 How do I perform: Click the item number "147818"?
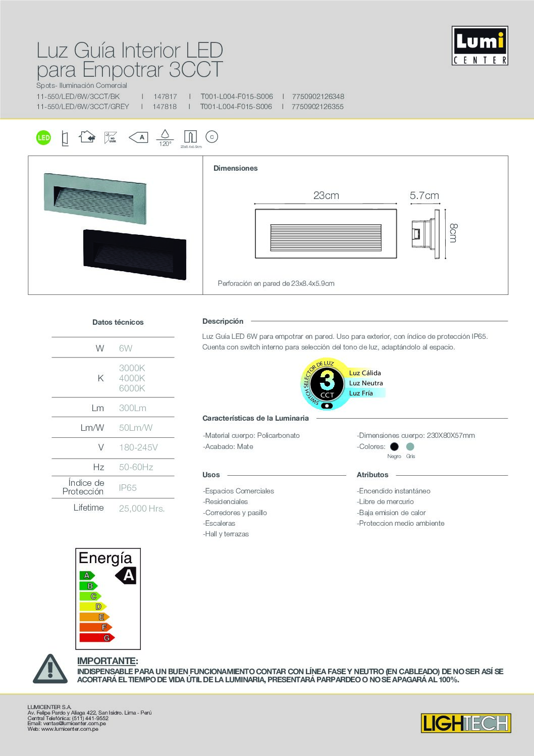pos(165,107)
